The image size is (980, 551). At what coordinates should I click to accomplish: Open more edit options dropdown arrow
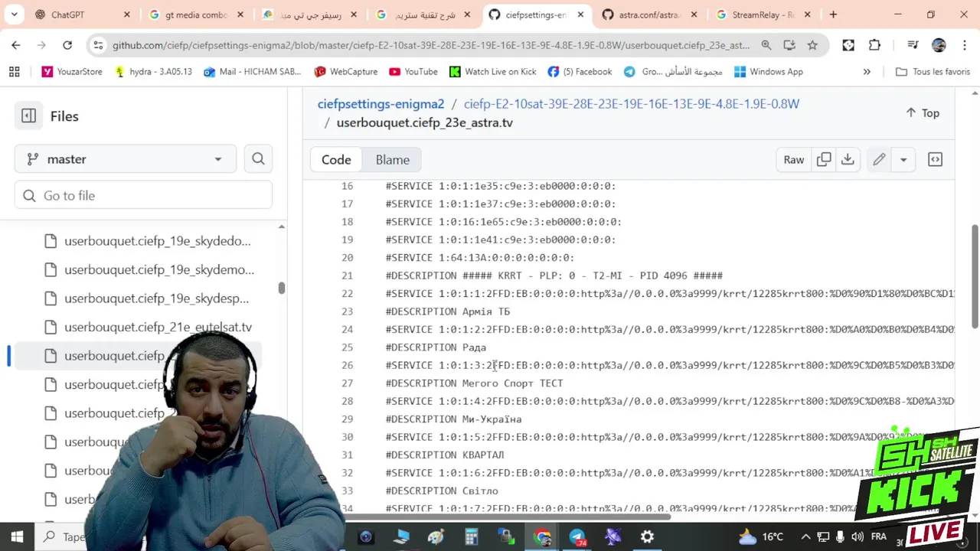903,159
